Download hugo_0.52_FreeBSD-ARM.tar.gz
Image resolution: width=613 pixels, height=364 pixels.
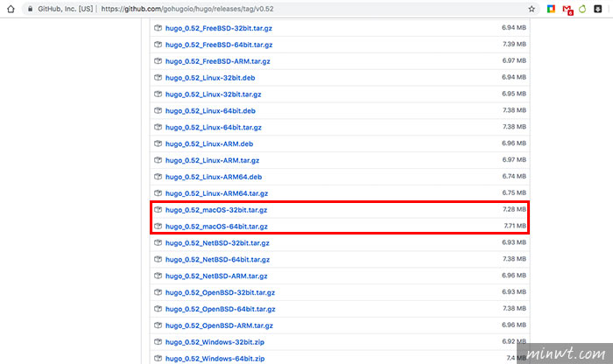(218, 61)
